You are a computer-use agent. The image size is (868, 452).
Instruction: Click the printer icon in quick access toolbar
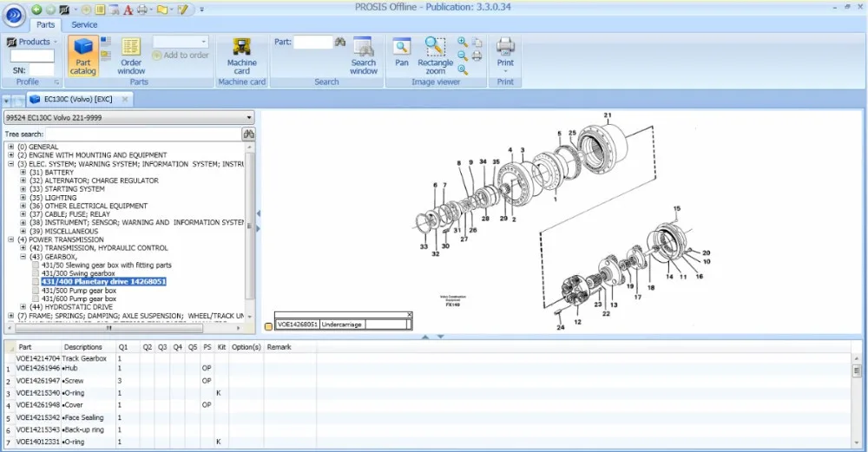pos(141,10)
